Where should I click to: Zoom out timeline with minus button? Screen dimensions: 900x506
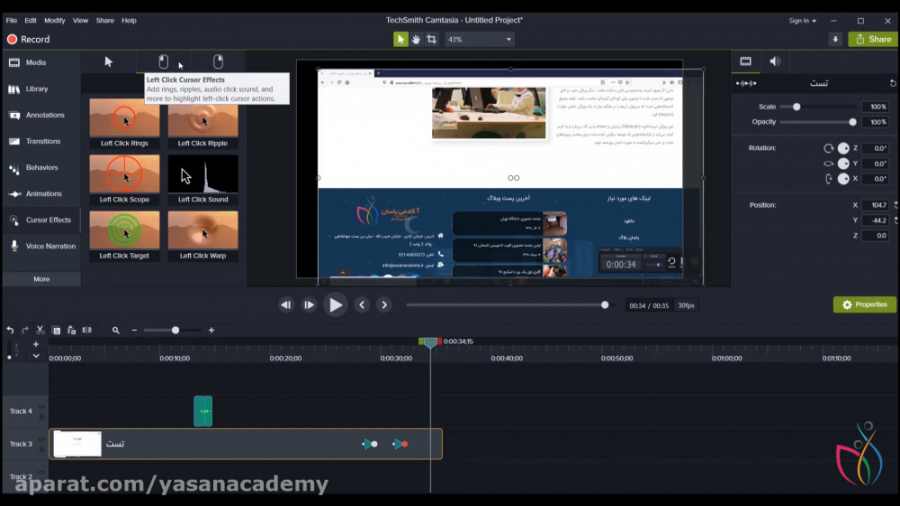pyautogui.click(x=134, y=330)
